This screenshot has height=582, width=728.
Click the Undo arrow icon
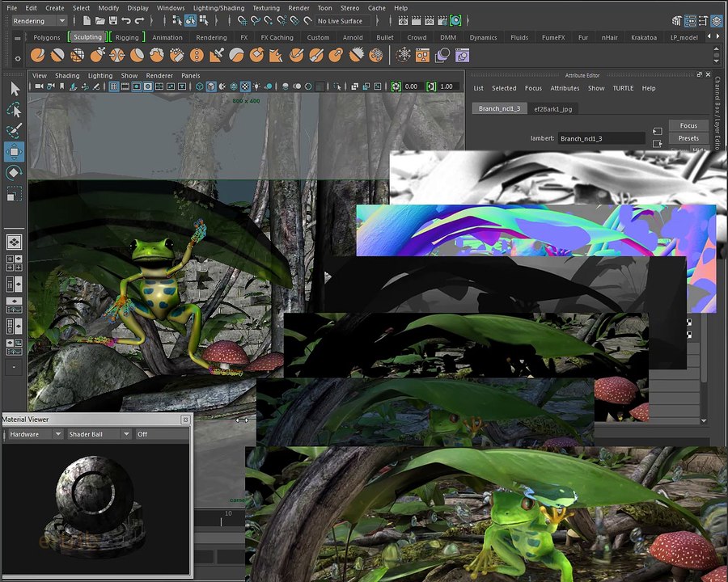click(126, 20)
